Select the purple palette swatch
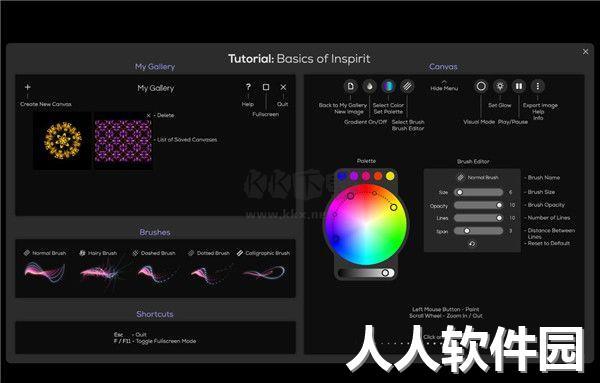Screen dimensions: 600x383 coord(354,176)
